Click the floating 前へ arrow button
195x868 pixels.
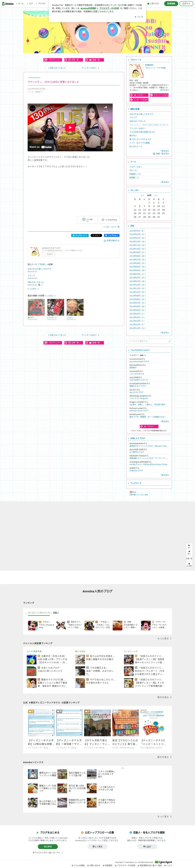(x=189, y=552)
